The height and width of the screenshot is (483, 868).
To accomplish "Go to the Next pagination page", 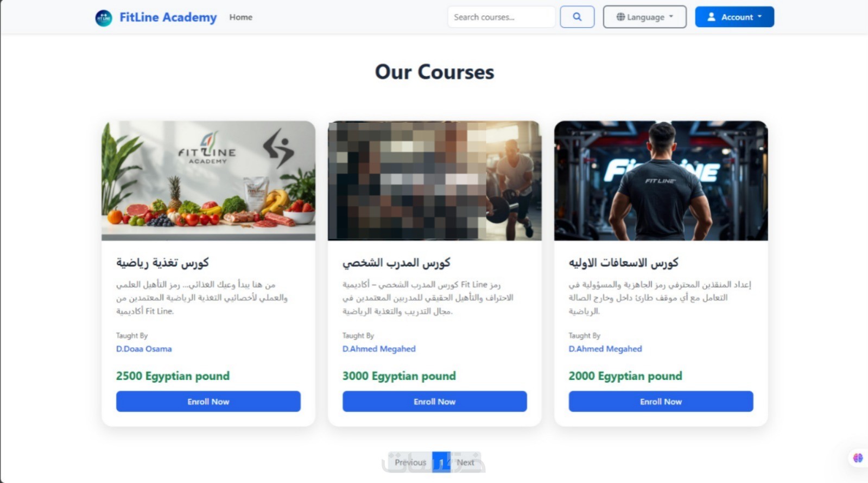I will coord(465,462).
